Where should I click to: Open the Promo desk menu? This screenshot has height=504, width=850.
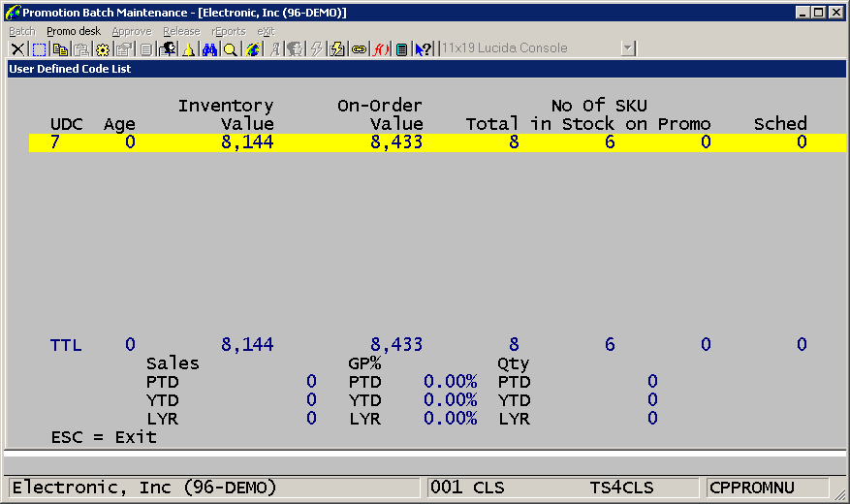[74, 31]
